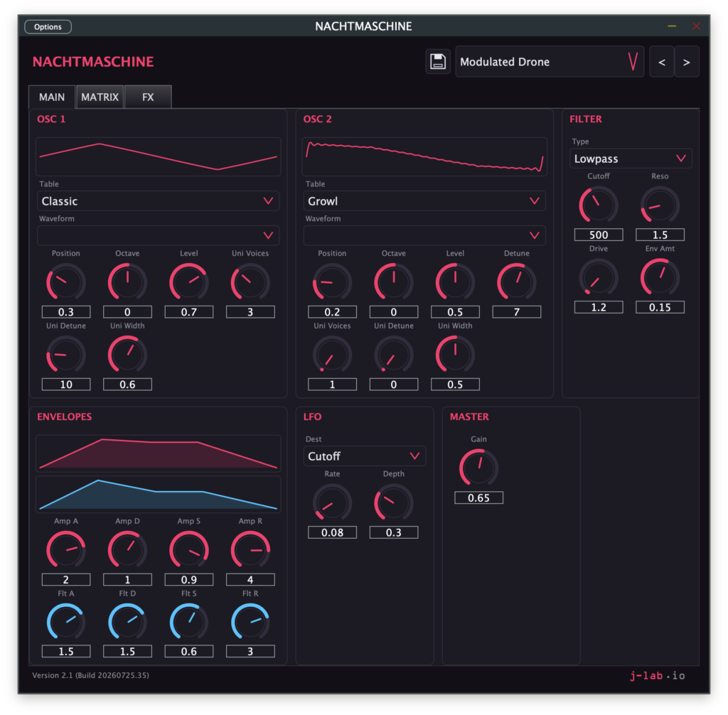Open OSC 1 Waveform dropdown
This screenshot has width=728, height=715.
point(158,235)
